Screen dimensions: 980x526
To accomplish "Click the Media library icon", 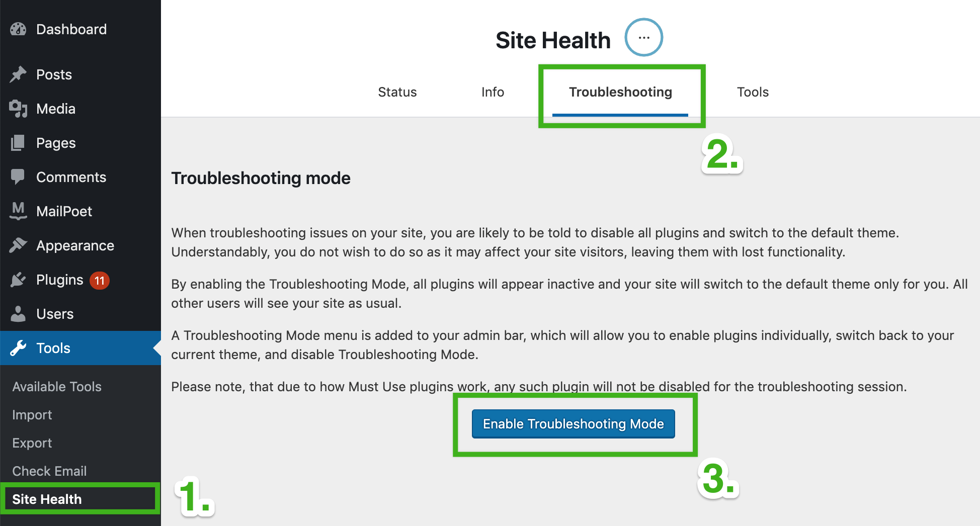I will [x=18, y=109].
